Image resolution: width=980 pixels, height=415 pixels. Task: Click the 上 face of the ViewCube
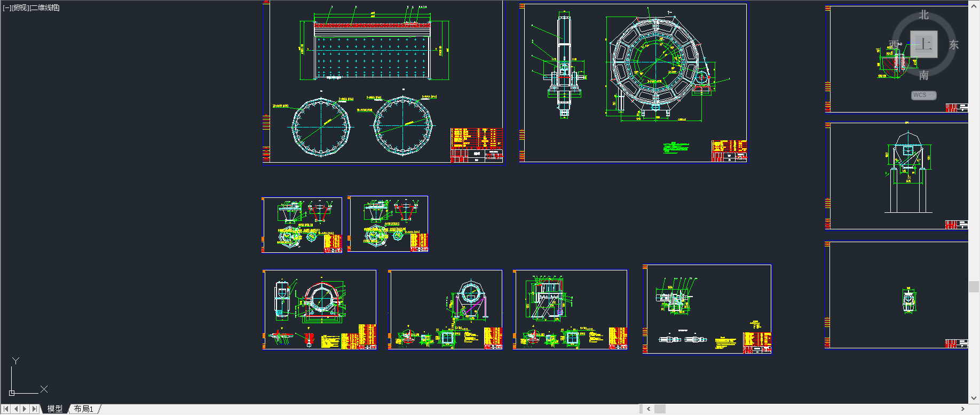(x=924, y=44)
